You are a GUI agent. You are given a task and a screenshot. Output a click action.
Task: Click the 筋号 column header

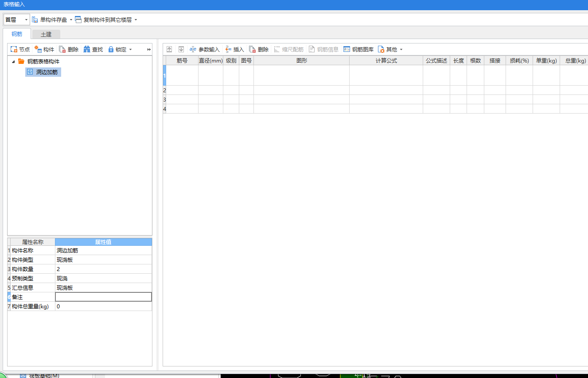(182, 61)
